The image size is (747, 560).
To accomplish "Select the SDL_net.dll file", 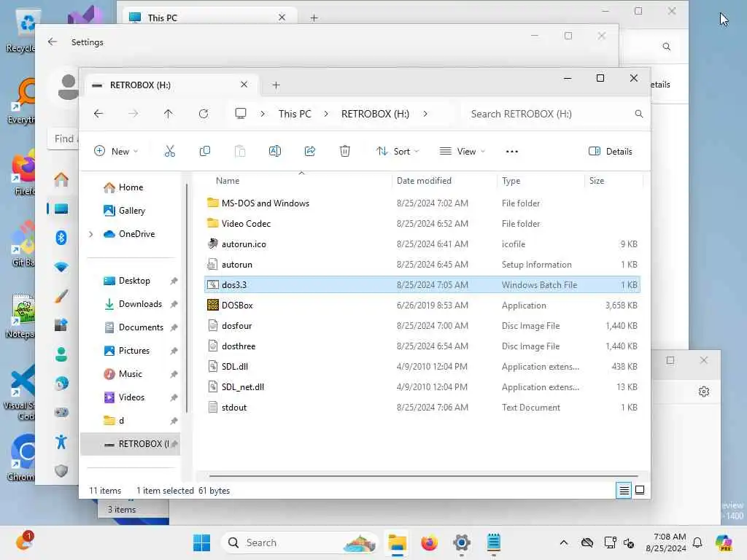I will 422,387.
